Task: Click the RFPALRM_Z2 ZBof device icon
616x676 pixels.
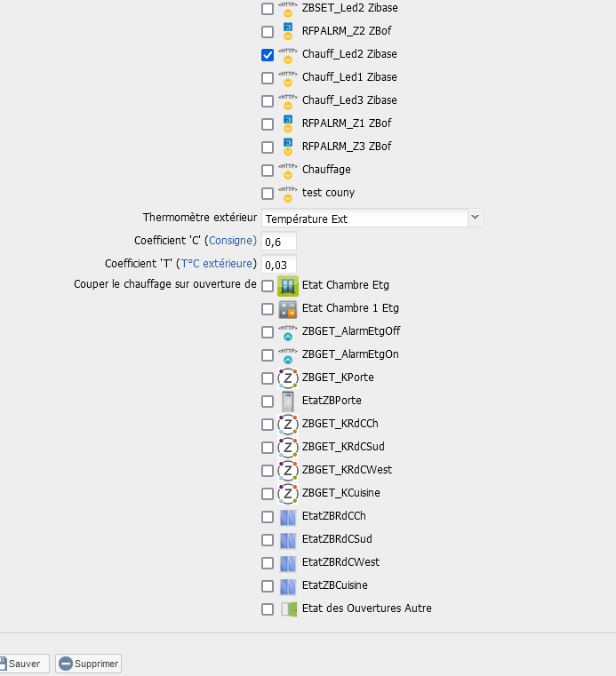Action: coord(287,31)
